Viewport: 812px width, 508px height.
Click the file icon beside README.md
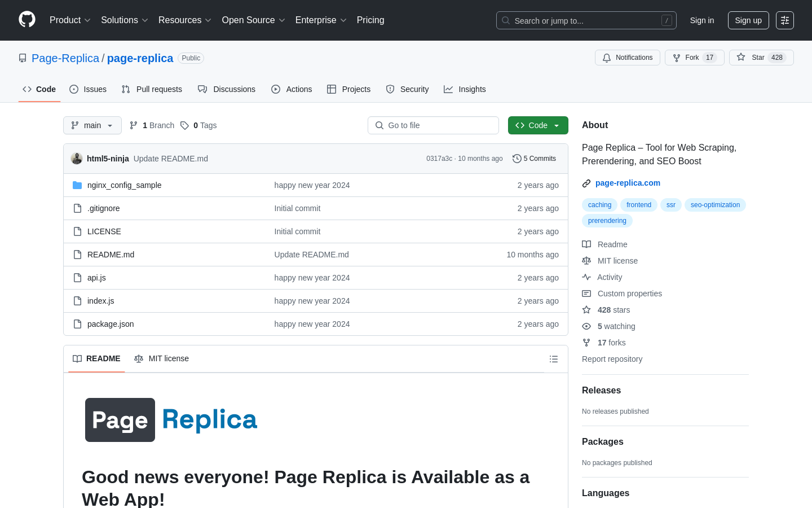[x=77, y=255]
